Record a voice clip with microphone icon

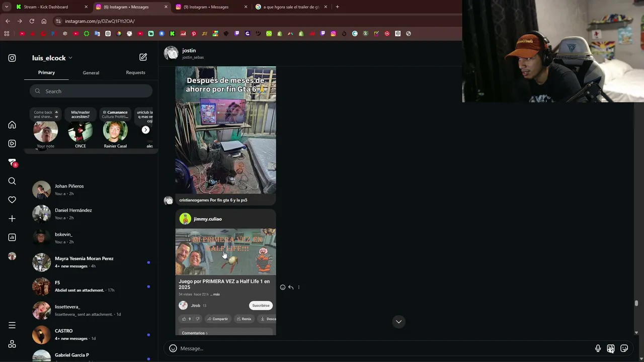tap(598, 348)
